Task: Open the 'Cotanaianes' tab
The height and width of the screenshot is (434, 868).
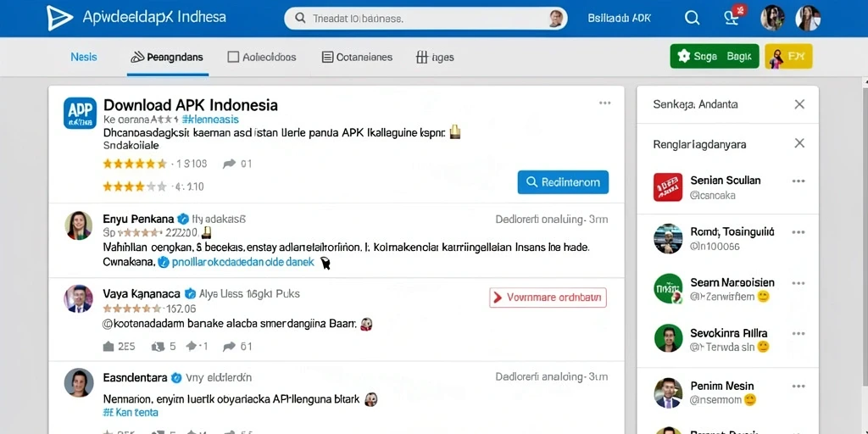Action: coord(357,57)
